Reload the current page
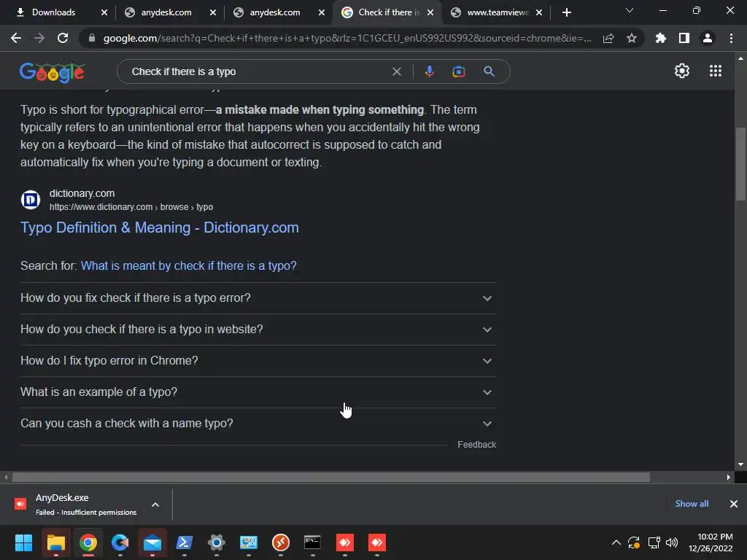This screenshot has width=747, height=560. click(x=63, y=38)
